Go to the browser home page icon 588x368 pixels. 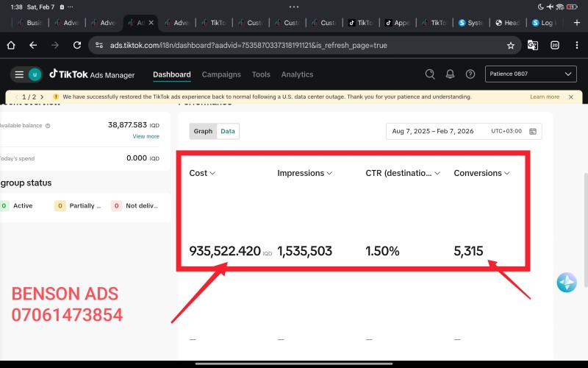click(11, 46)
